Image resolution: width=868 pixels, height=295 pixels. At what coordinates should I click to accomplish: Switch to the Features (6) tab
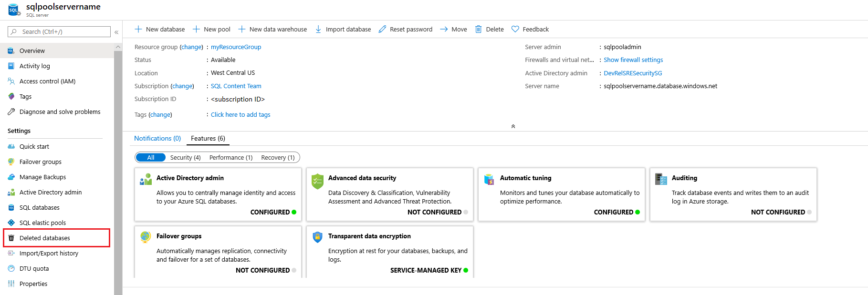click(208, 139)
